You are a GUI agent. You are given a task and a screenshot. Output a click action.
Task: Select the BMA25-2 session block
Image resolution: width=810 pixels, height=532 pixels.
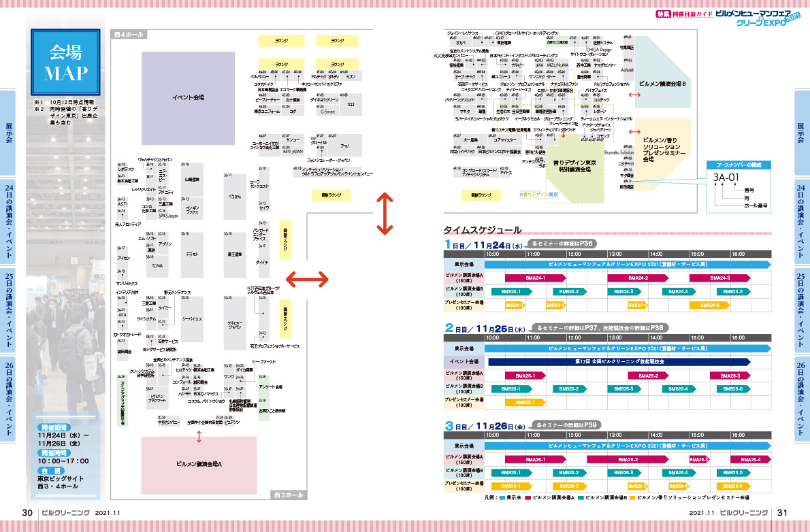click(x=648, y=376)
